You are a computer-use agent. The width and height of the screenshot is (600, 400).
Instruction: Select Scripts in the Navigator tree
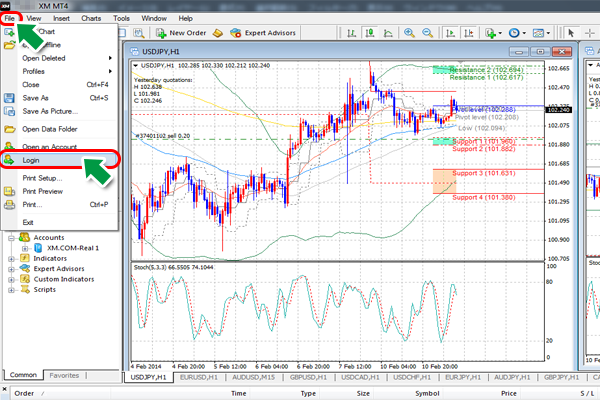click(x=44, y=289)
